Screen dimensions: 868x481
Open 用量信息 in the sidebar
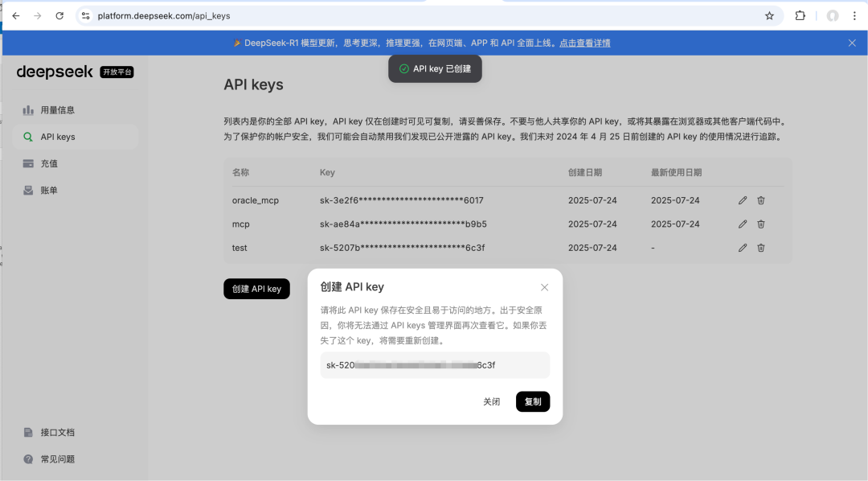point(76,110)
